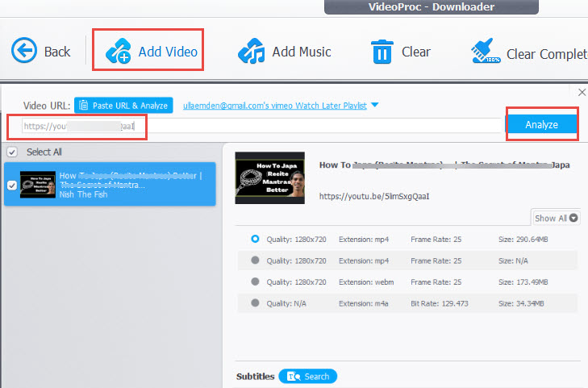Screen dimensions: 588x388
Task: Click the blue Analyze button
Action: [x=541, y=124]
